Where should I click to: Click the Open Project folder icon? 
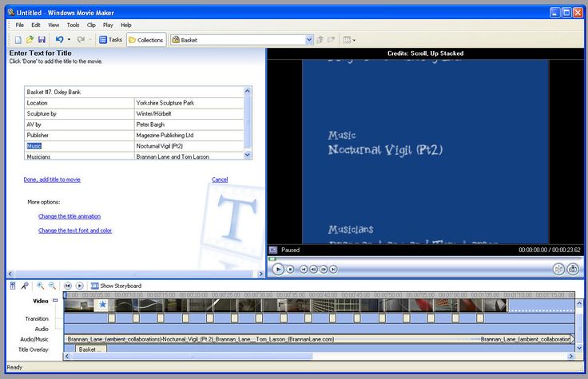(x=30, y=39)
